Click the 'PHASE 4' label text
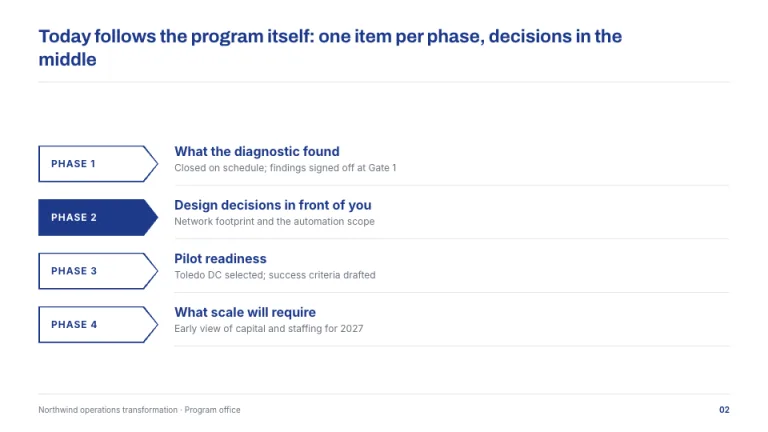 click(x=74, y=325)
